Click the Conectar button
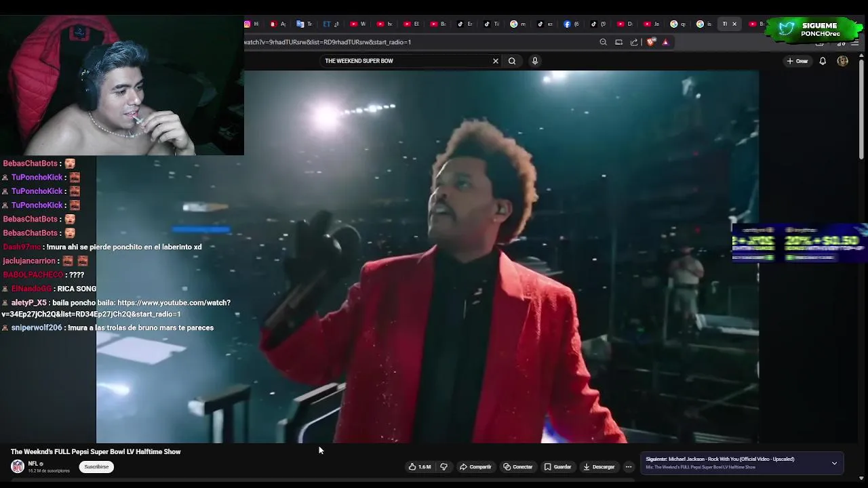The image size is (868, 488). [x=518, y=467]
